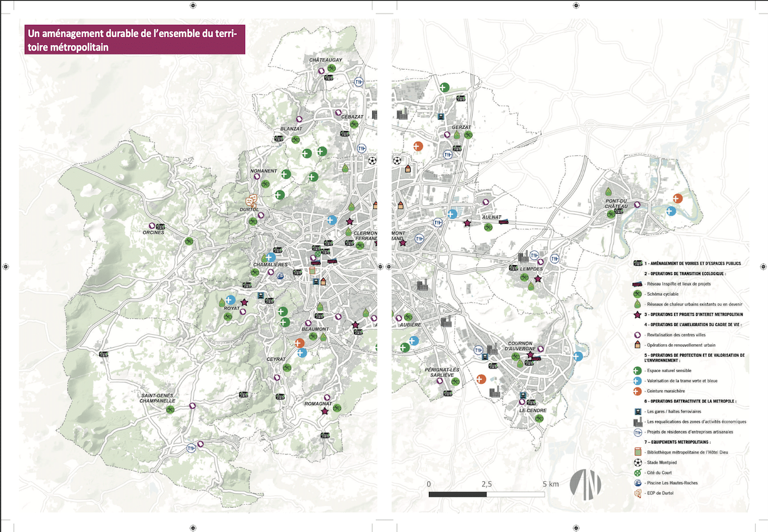
Task: Select the purple 'Revitalisation des centres villes' legend icon
Action: pyautogui.click(x=637, y=334)
